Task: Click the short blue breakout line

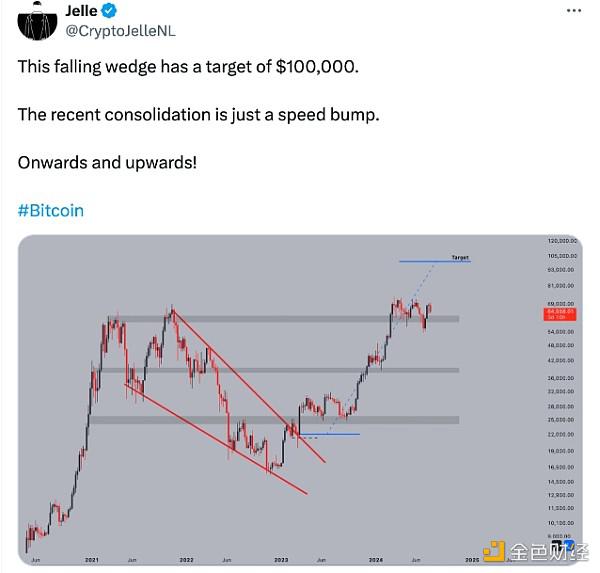Action: (328, 434)
